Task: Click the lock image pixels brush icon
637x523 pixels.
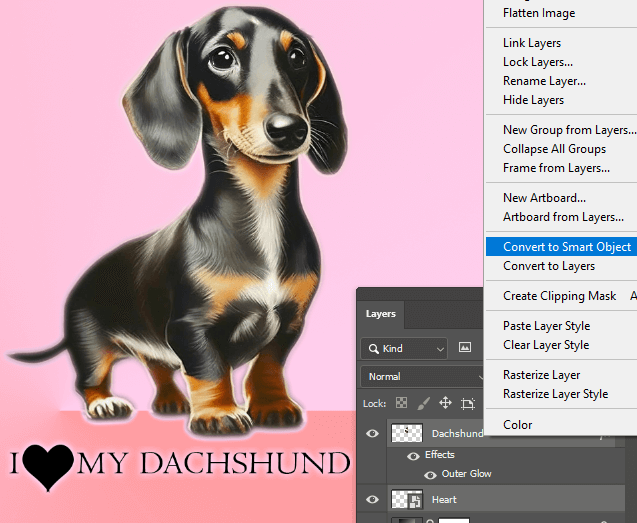Action: click(x=422, y=403)
